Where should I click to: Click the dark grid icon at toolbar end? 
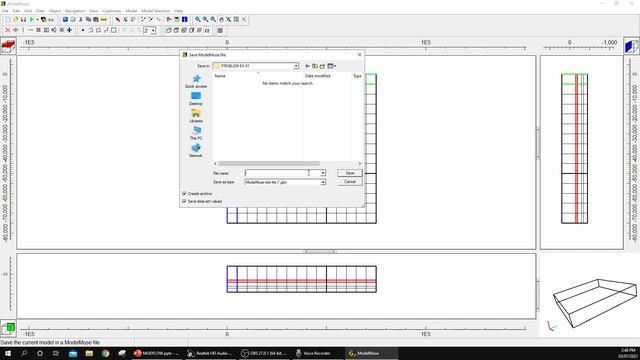coord(220,30)
